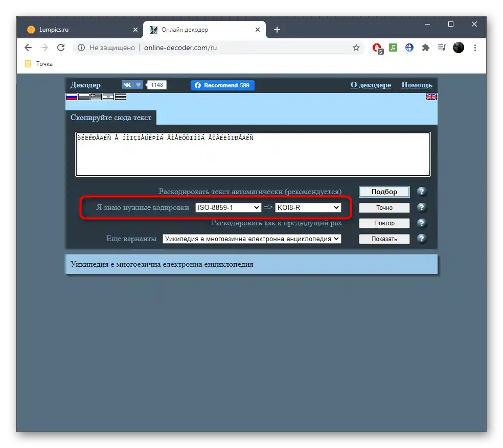The image size is (503, 448).
Task: Click help icon next to Точно
Action: click(422, 207)
